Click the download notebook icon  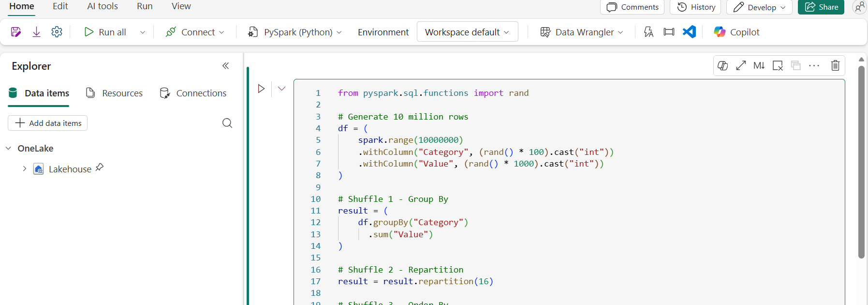click(x=36, y=32)
